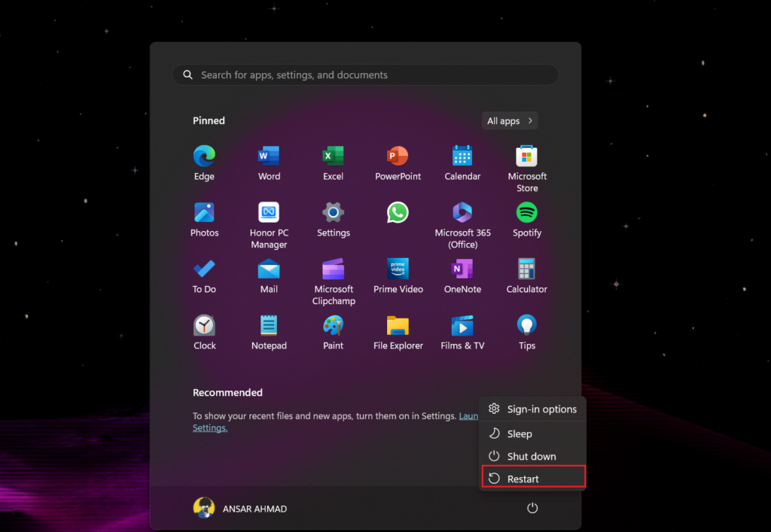Screen dimensions: 771x532
Task: Launch the Photos app
Action: coord(204,213)
